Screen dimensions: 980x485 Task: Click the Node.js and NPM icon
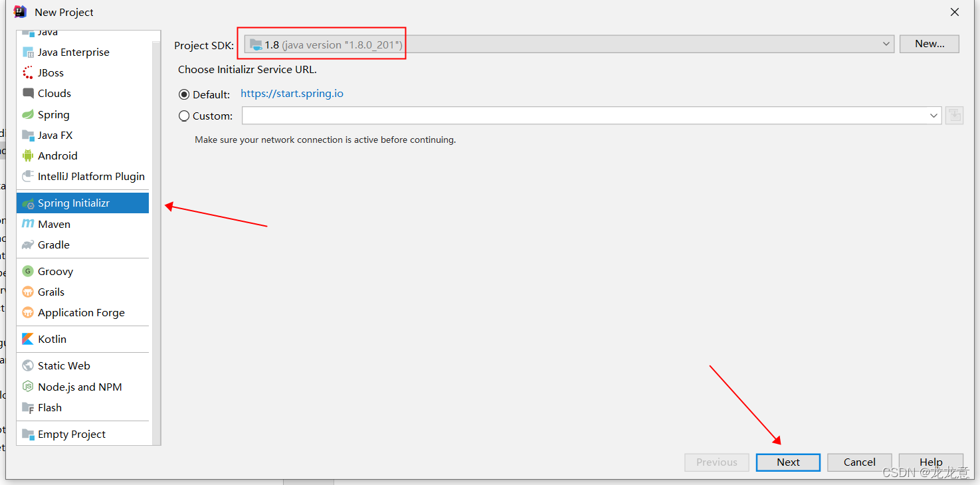point(28,387)
